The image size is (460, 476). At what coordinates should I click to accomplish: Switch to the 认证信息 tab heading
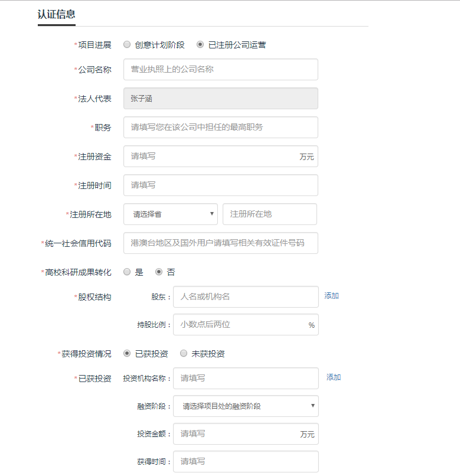57,15
